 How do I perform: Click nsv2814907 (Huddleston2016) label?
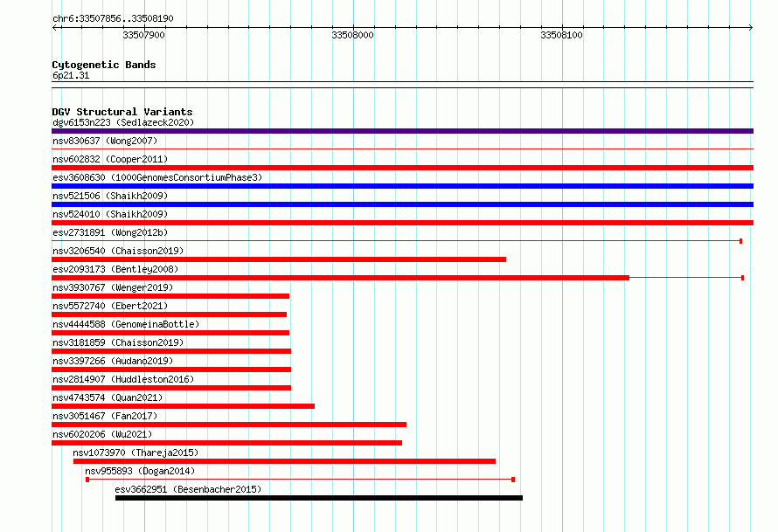click(x=123, y=379)
